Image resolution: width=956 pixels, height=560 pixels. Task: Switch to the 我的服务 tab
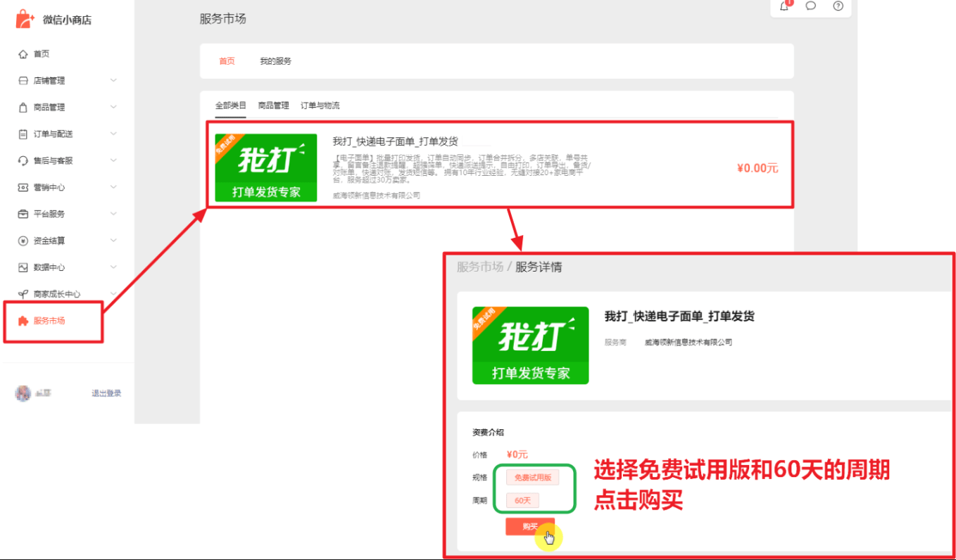[x=275, y=61]
